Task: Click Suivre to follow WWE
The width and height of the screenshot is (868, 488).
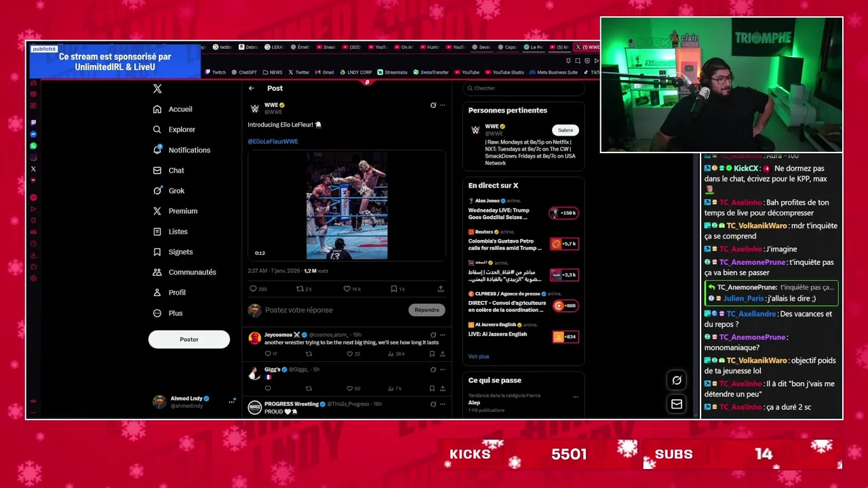Action: (x=565, y=130)
